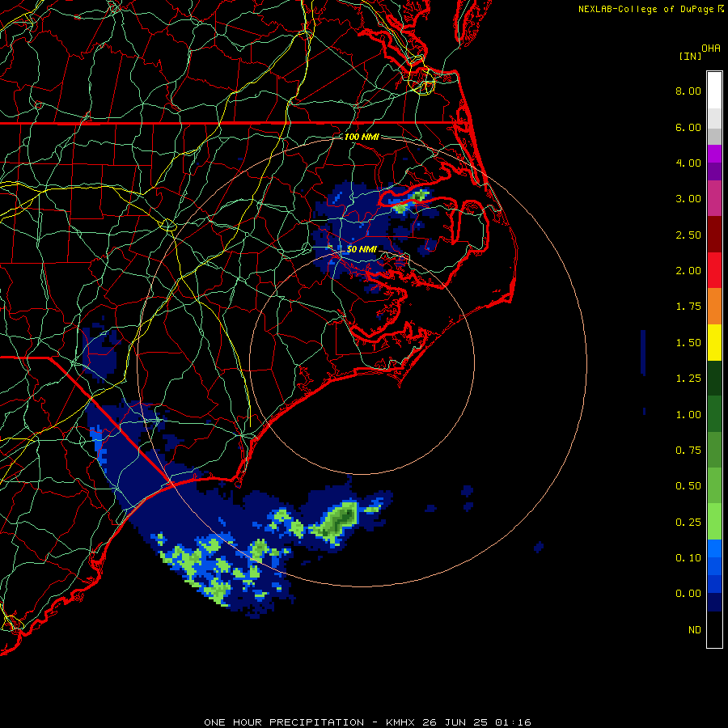728x728 pixels.
Task: Pick the pink swatch in color scale
Action: pos(714,198)
